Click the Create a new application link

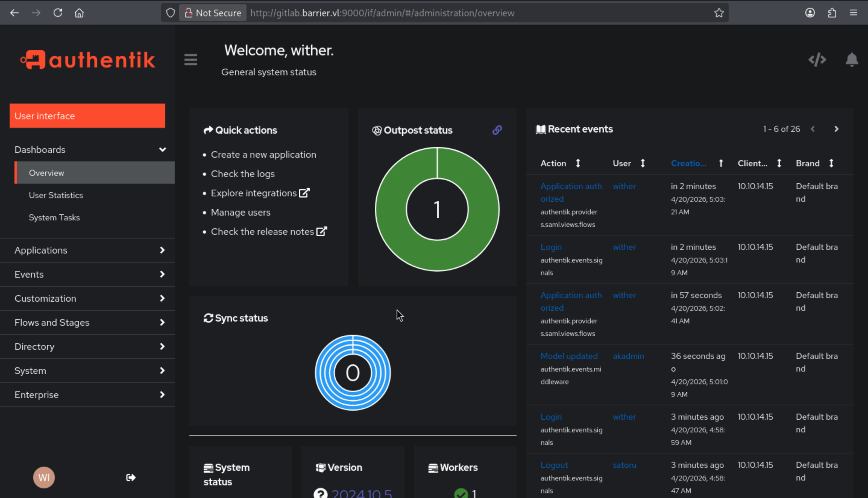(x=263, y=154)
